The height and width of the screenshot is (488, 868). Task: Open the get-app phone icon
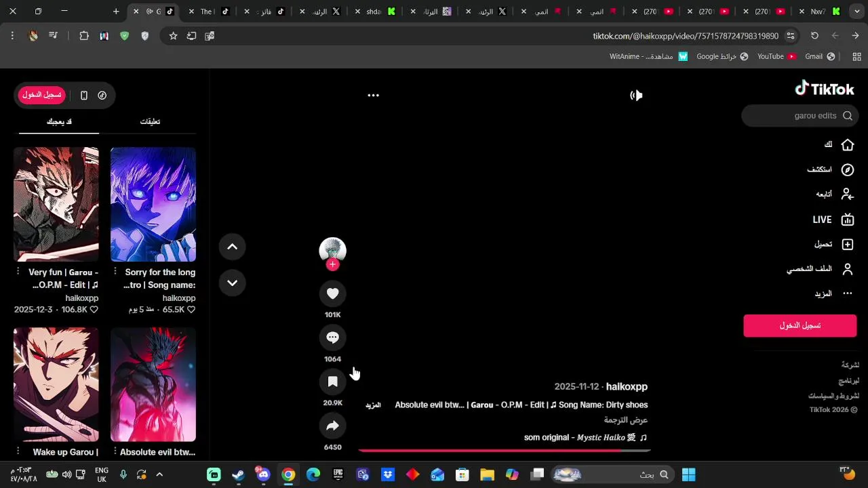point(84,96)
